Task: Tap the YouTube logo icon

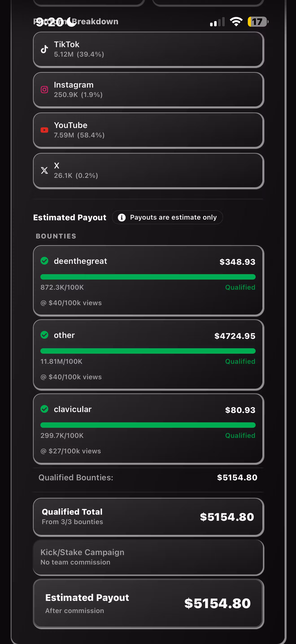Action: pyautogui.click(x=44, y=130)
